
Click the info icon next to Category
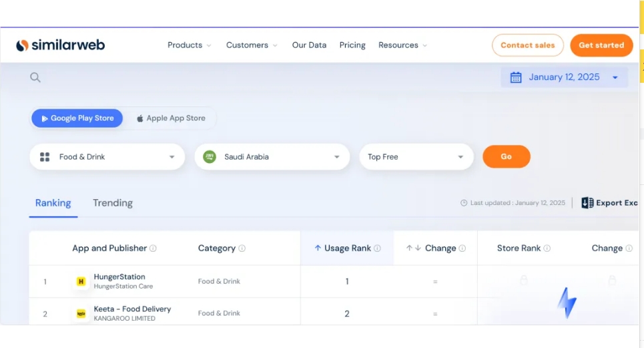click(x=242, y=248)
